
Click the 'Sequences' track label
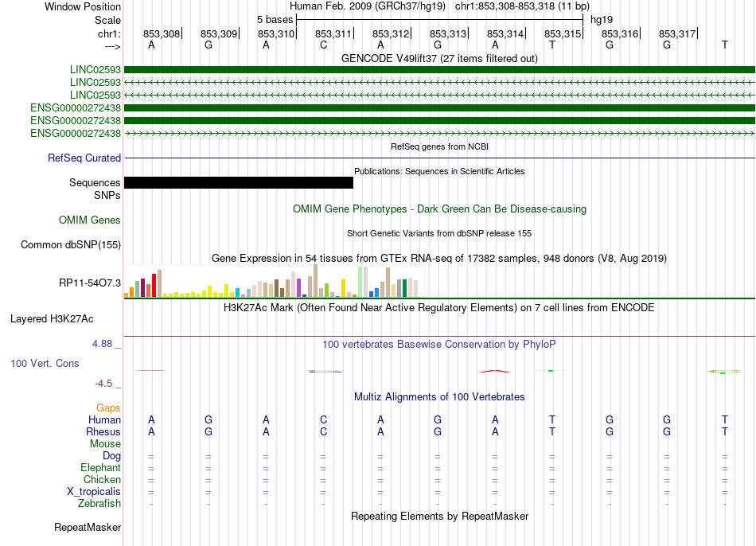pyautogui.click(x=95, y=182)
